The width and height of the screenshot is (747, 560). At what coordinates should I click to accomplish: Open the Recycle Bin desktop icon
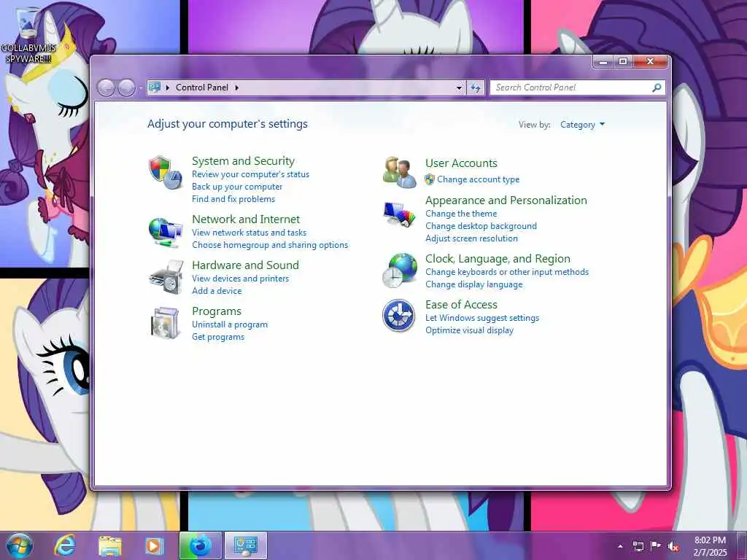tap(28, 34)
